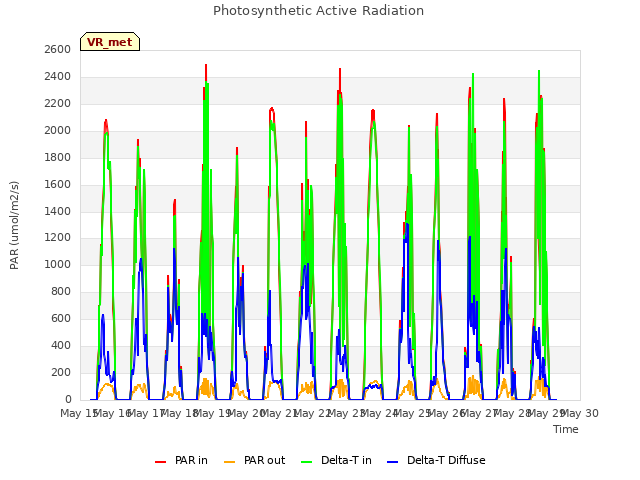Click the 'PAR in' legend label
Screen dimensions: 640x480
191,460
